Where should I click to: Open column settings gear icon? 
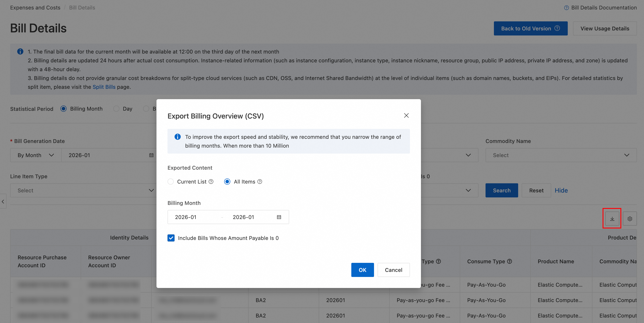630,219
